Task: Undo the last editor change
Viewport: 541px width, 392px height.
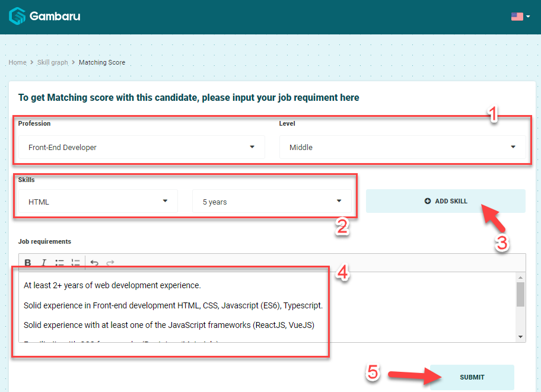Action: click(x=94, y=263)
